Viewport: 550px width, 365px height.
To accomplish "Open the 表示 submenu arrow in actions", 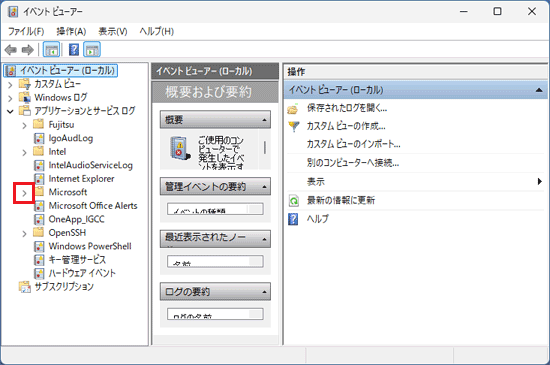I will 539,182.
